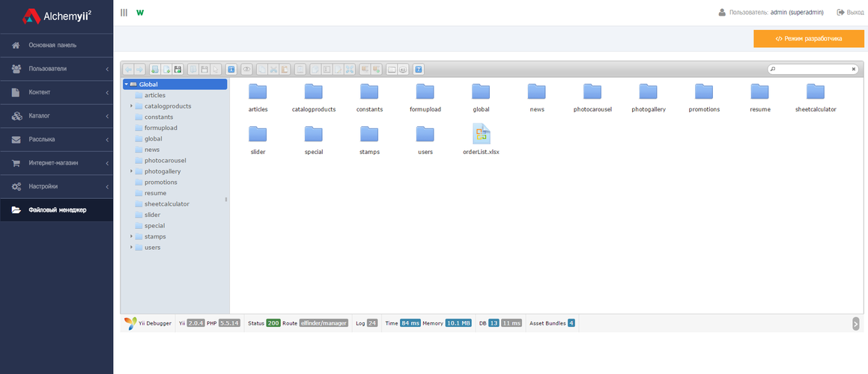
Task: Click the green W icon in header
Action: [x=140, y=12]
